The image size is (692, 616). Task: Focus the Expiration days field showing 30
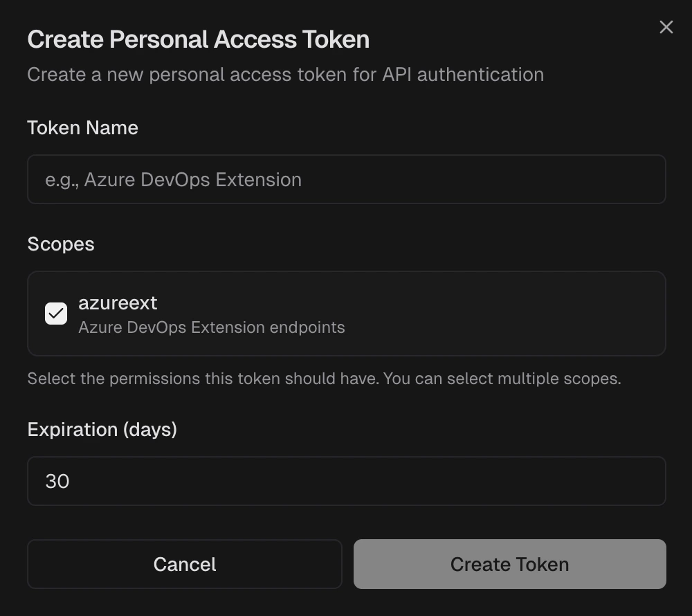click(x=346, y=480)
